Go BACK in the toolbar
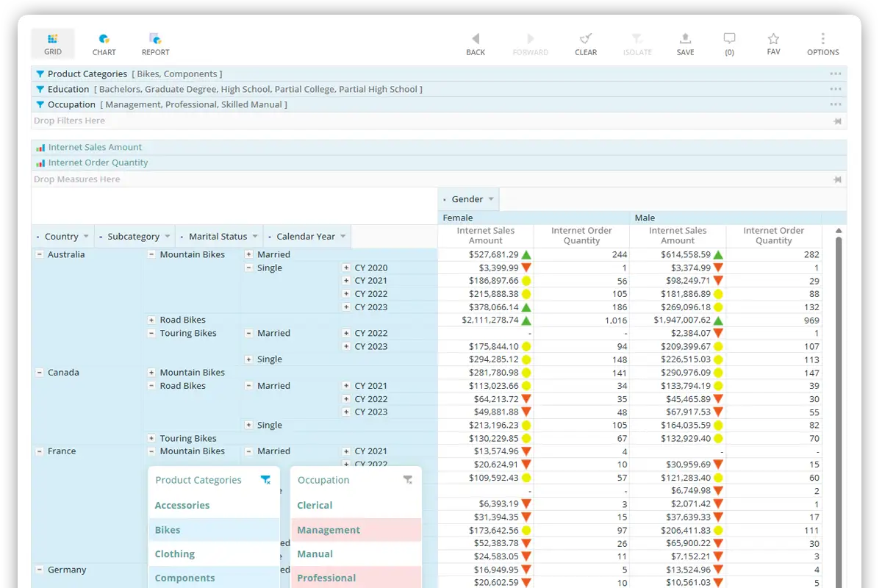 click(476, 44)
